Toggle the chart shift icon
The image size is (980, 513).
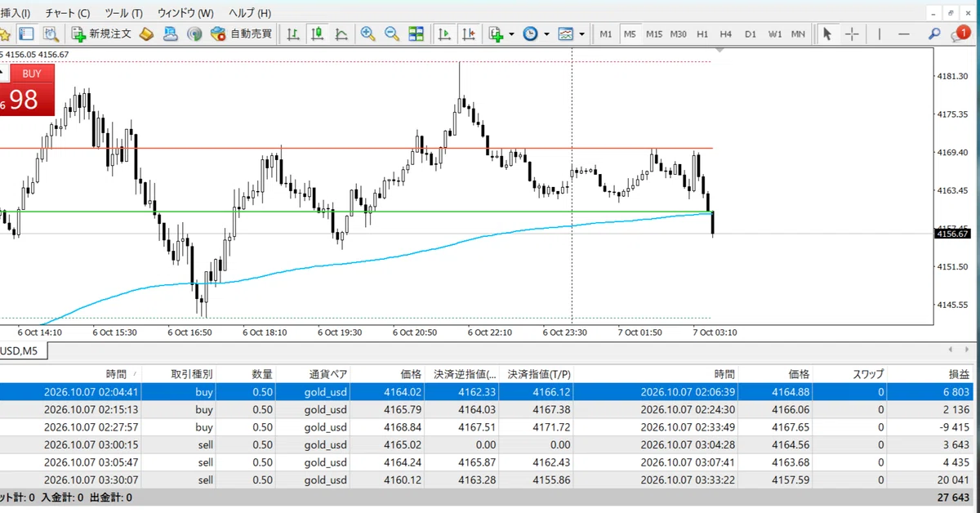click(x=469, y=34)
